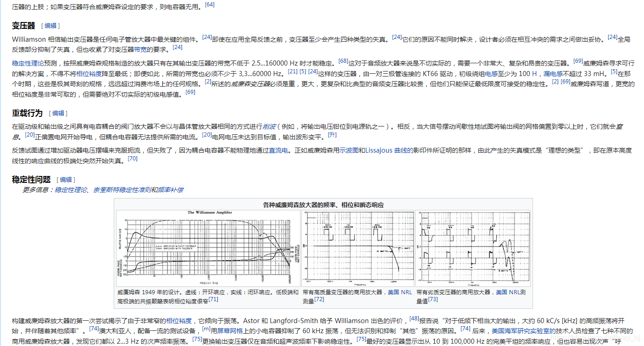Jump to citation [68] after 才能稳定
The height and width of the screenshot is (346, 644).
[x=343, y=60]
